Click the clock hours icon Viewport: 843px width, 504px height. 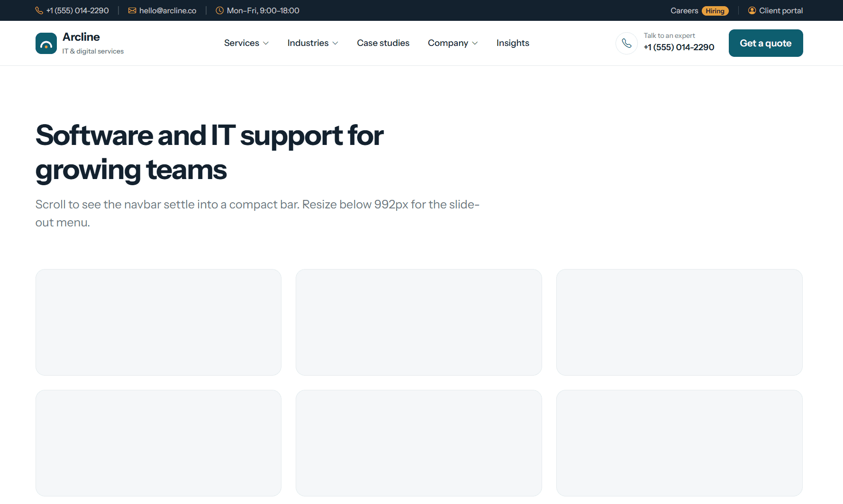220,10
